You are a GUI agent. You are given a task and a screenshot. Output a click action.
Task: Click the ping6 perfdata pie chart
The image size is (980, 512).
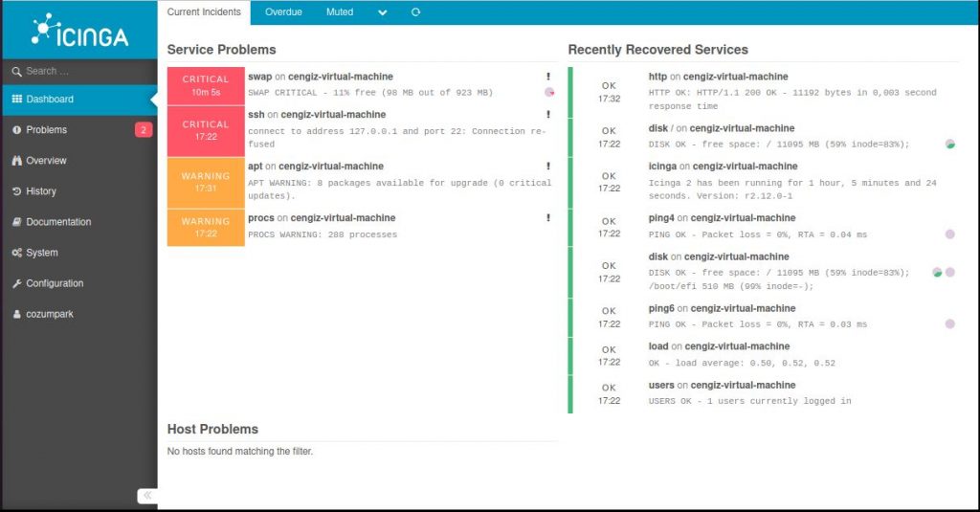coord(950,323)
